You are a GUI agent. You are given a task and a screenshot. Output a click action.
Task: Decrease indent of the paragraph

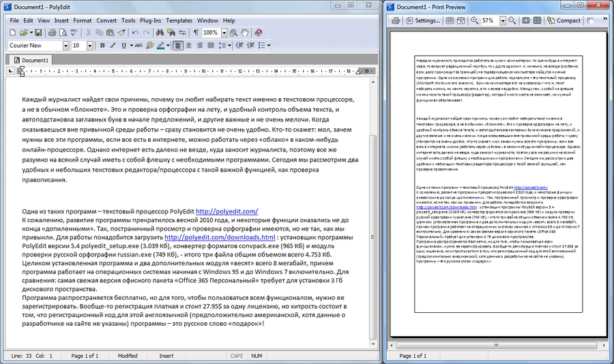click(x=239, y=46)
